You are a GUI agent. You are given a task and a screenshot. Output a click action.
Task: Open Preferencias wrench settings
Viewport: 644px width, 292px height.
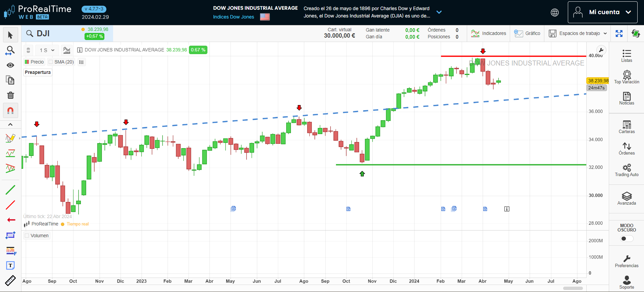click(627, 261)
